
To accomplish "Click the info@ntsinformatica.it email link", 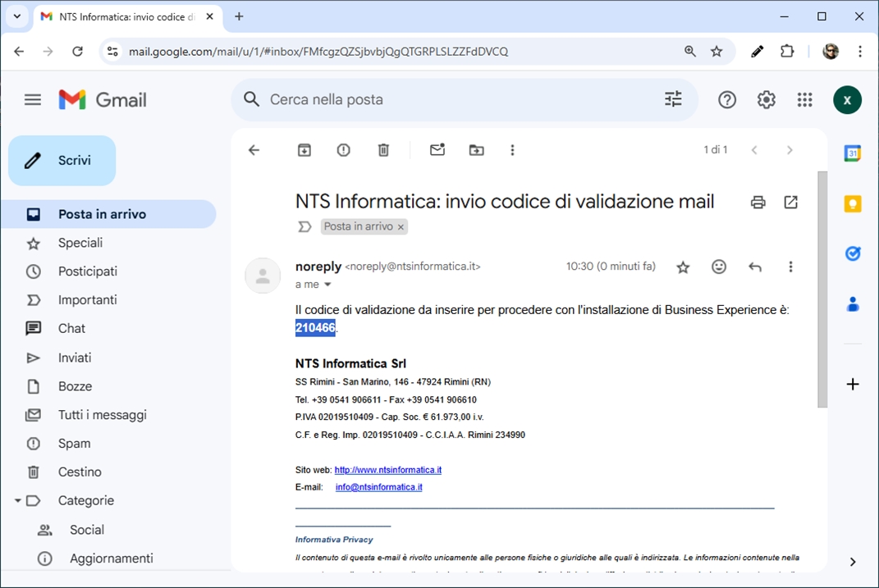I will pyautogui.click(x=379, y=487).
